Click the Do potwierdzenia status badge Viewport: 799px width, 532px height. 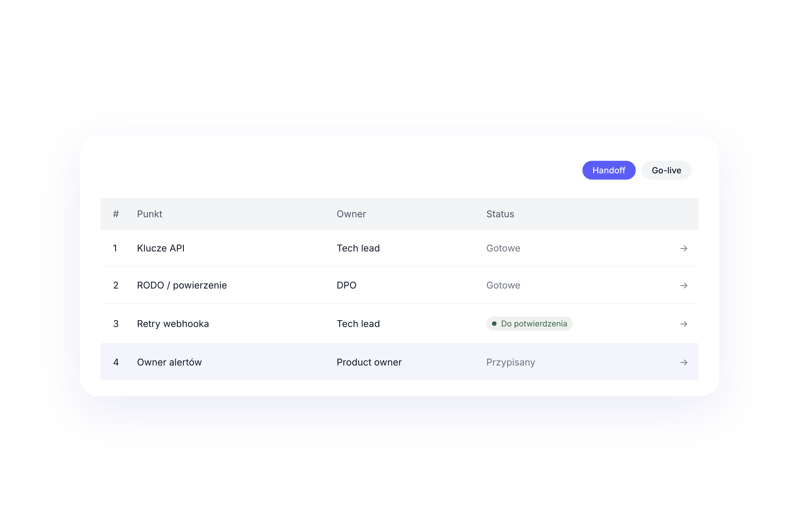click(x=529, y=324)
